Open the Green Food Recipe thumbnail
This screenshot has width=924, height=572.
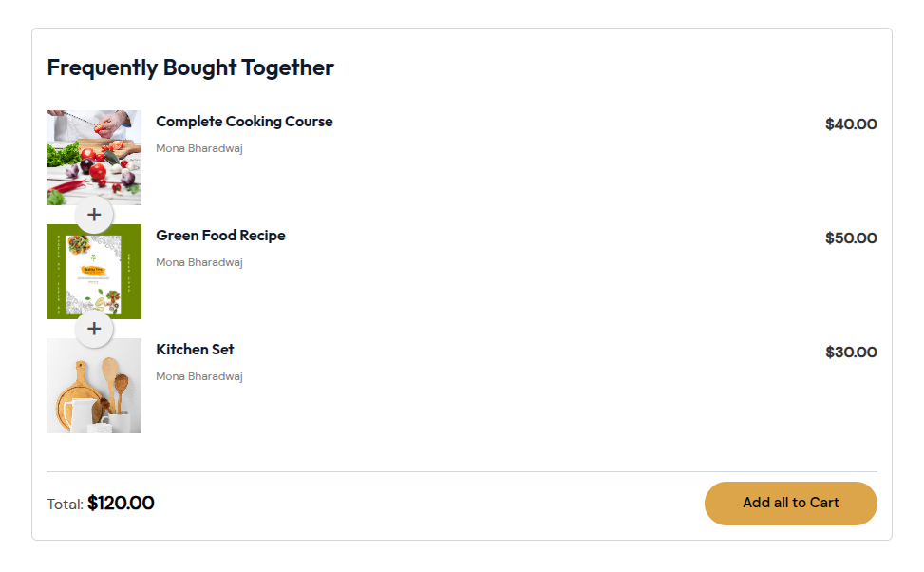pos(94,271)
